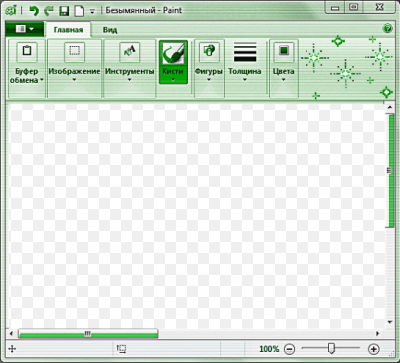The image size is (400, 363).
Task: Create new document with blank page icon
Action: click(79, 11)
